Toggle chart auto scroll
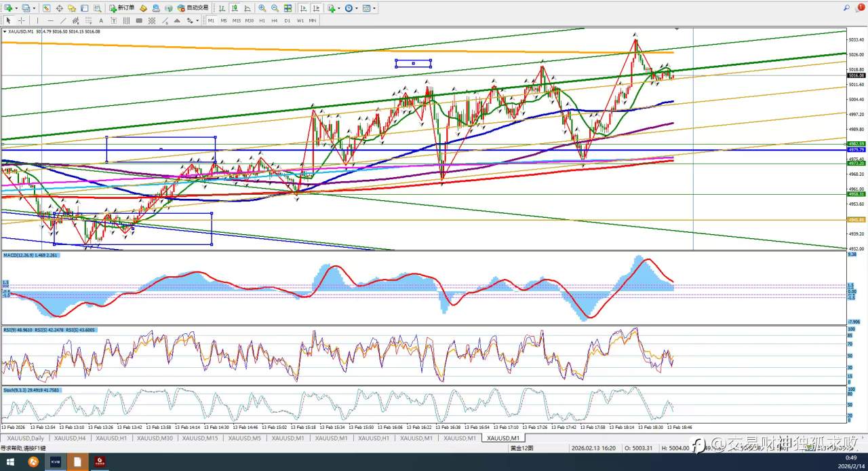Image resolution: width=868 pixels, height=471 pixels. pyautogui.click(x=303, y=8)
